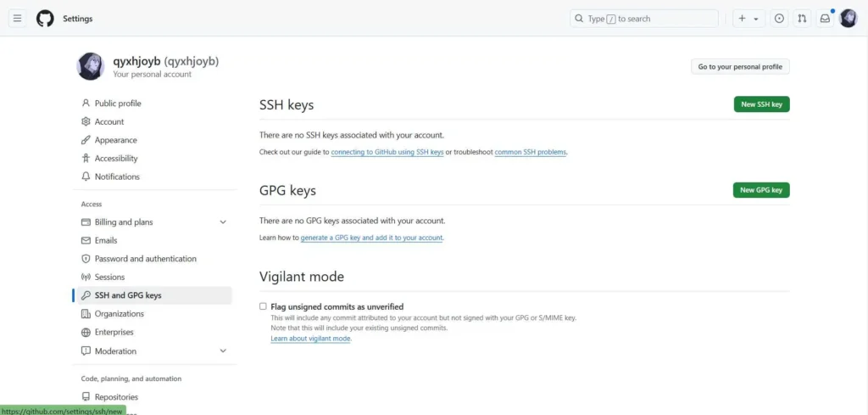This screenshot has width=868, height=415.
Task: Select Organizations in the settings sidebar
Action: click(x=119, y=314)
